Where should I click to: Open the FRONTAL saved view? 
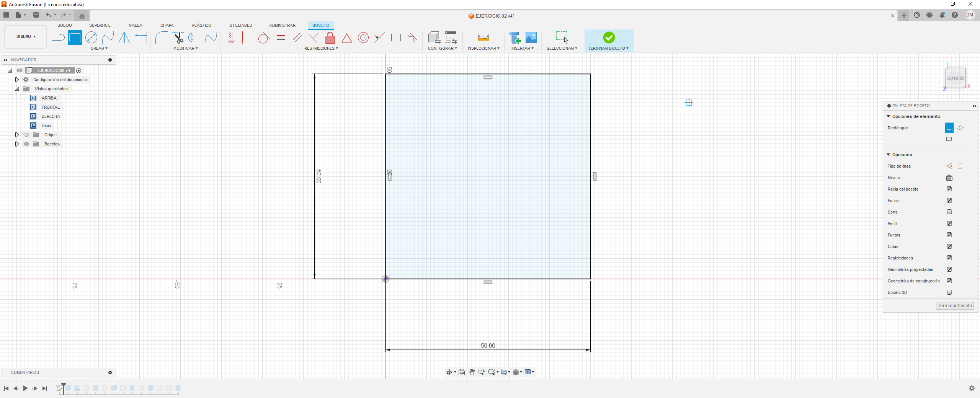pyautogui.click(x=51, y=107)
